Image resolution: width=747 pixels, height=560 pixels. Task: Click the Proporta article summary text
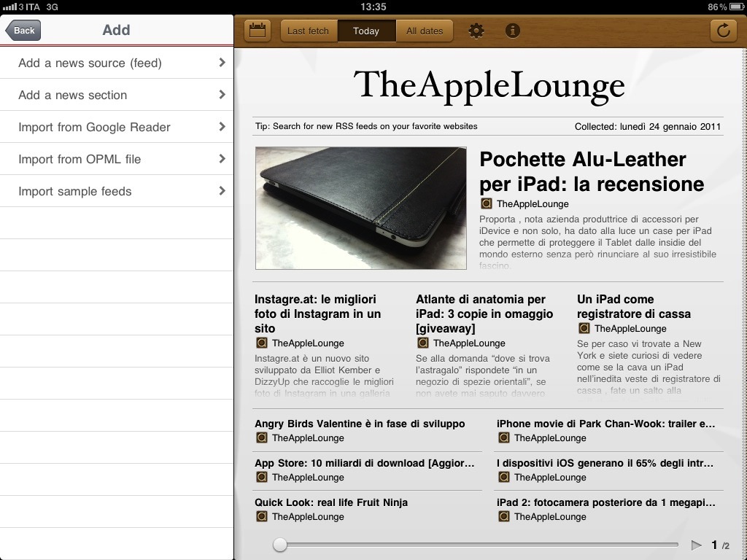click(597, 242)
